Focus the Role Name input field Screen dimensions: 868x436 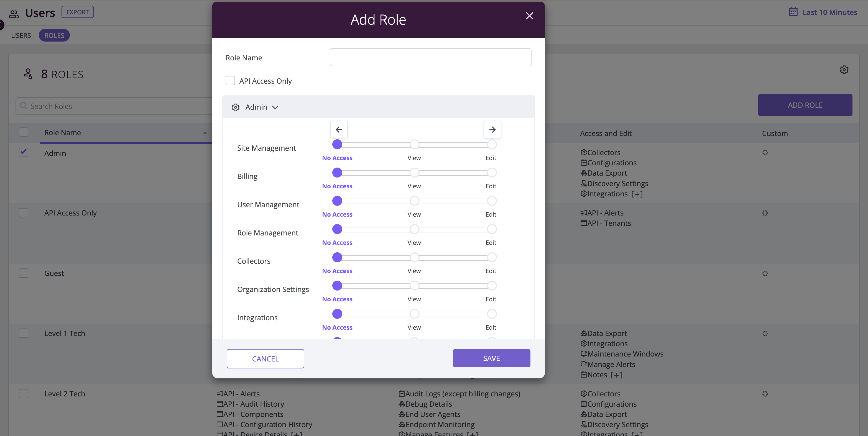[430, 57]
